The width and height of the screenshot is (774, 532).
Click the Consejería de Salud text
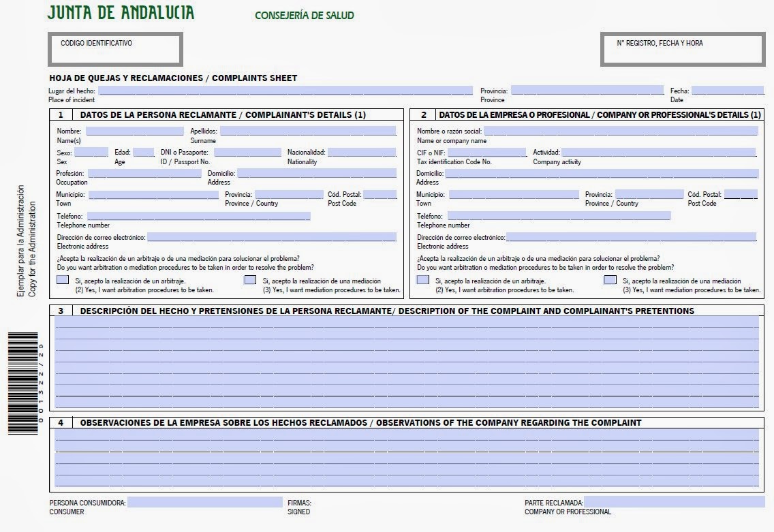tap(305, 15)
